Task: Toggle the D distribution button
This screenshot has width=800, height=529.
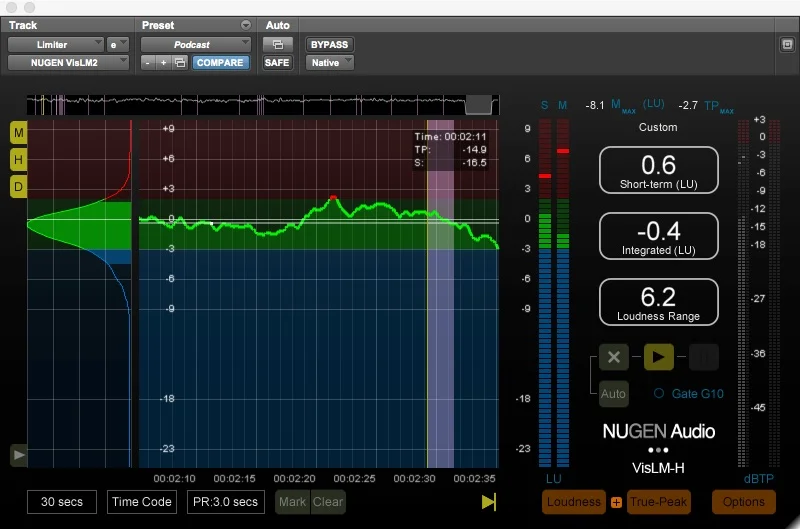Action: 18,187
